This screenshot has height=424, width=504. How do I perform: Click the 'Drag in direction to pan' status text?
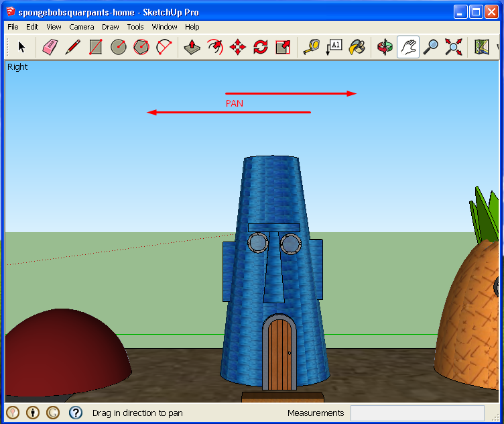coord(137,413)
